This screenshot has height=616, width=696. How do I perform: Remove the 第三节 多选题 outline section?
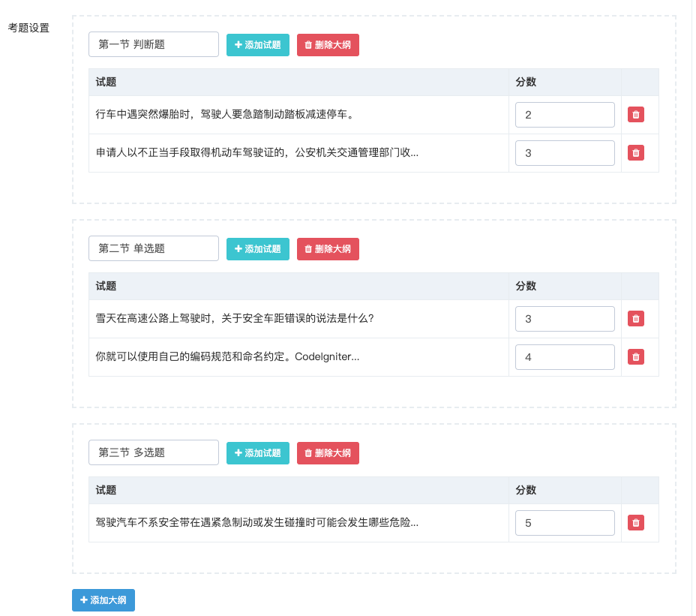pyautogui.click(x=328, y=453)
